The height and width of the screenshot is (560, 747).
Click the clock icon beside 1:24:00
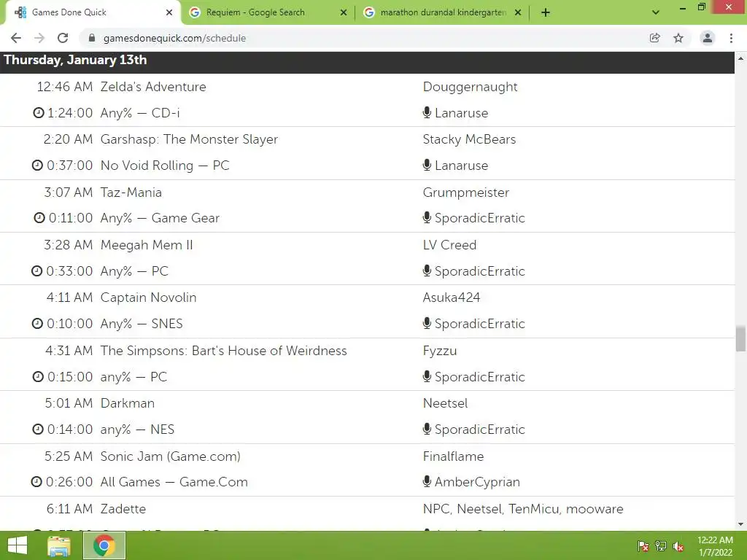click(x=39, y=113)
